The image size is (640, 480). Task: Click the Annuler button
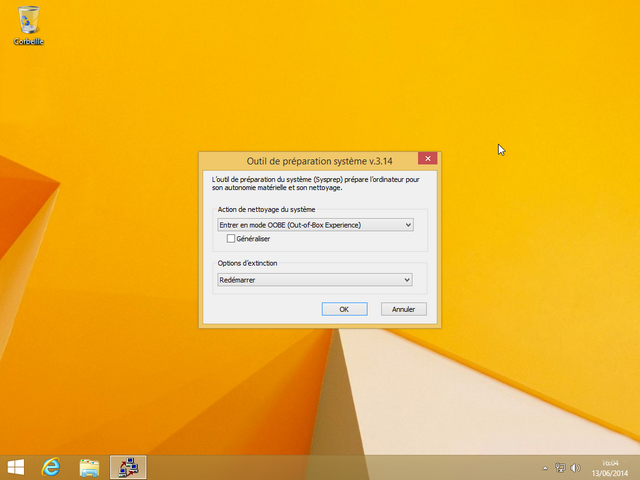click(404, 309)
